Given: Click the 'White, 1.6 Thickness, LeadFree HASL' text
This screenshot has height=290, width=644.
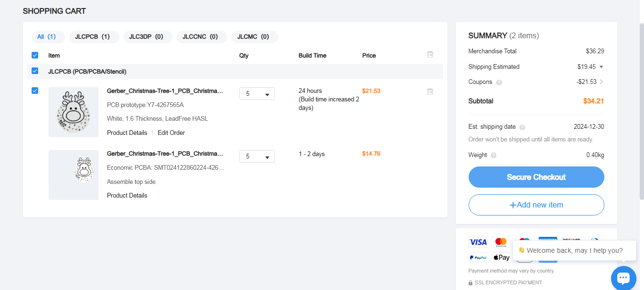Looking at the screenshot, I should click(157, 119).
